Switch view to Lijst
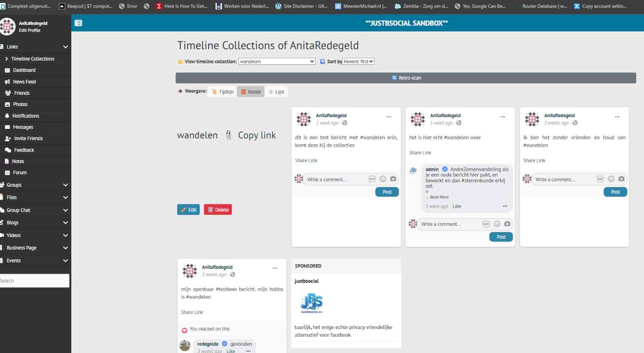Viewport: 644px width, 353px height. (x=276, y=92)
